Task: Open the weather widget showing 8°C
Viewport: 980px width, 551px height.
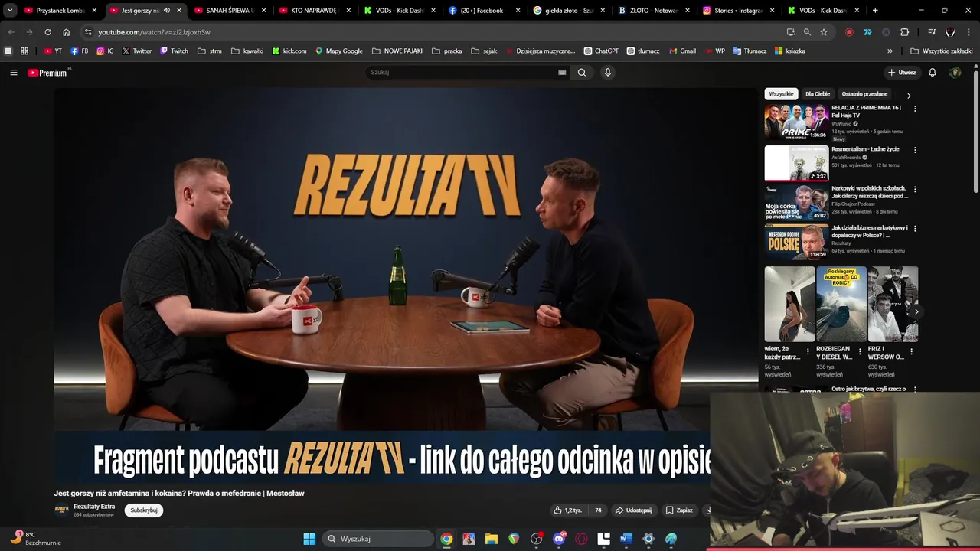Action: pyautogui.click(x=34, y=539)
